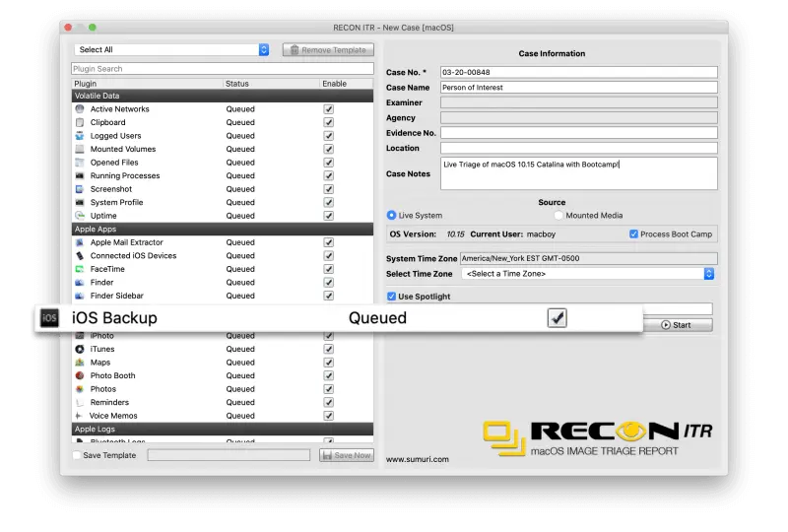This screenshot has height=532, width=788.
Task: Enable the Save Template checkbox
Action: click(77, 455)
